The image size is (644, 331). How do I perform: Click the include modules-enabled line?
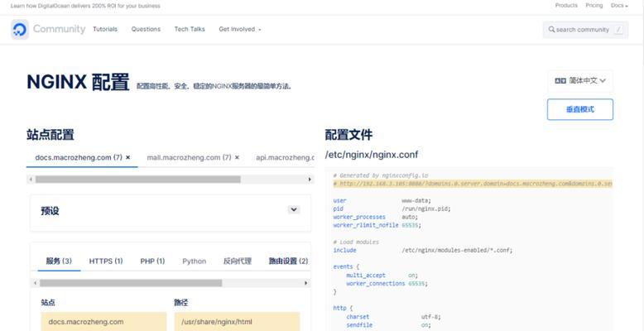423,250
